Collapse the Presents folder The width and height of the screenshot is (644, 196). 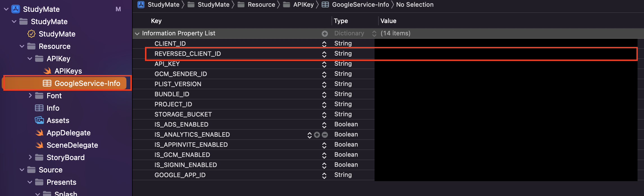click(30, 182)
